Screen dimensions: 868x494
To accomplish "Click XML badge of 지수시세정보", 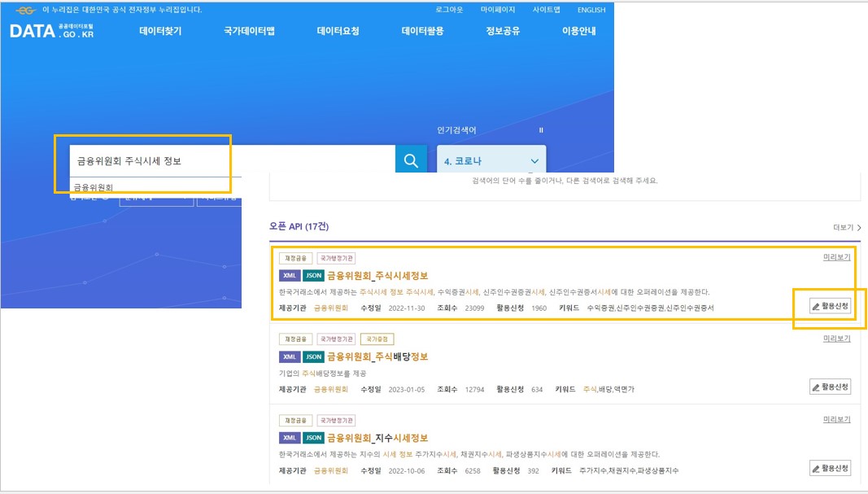I will [290, 438].
